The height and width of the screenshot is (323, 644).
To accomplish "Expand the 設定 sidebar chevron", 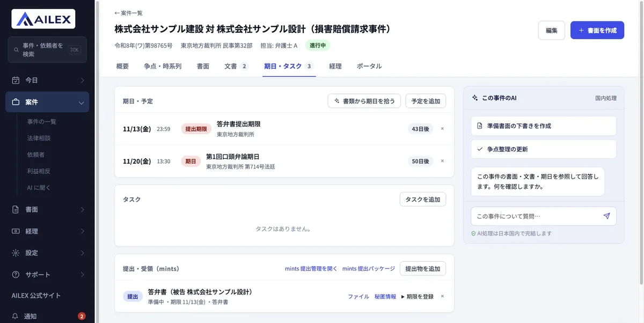I will pos(82,253).
